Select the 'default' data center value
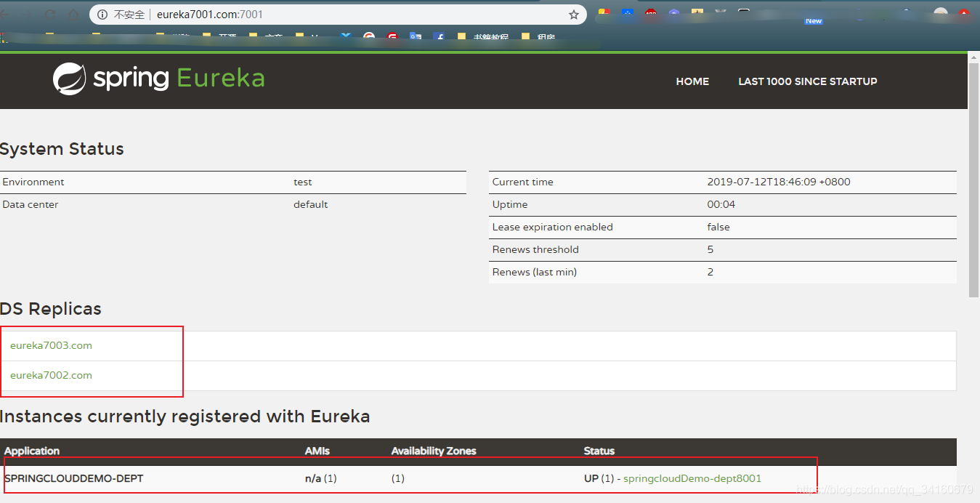The image size is (980, 503). [311, 204]
